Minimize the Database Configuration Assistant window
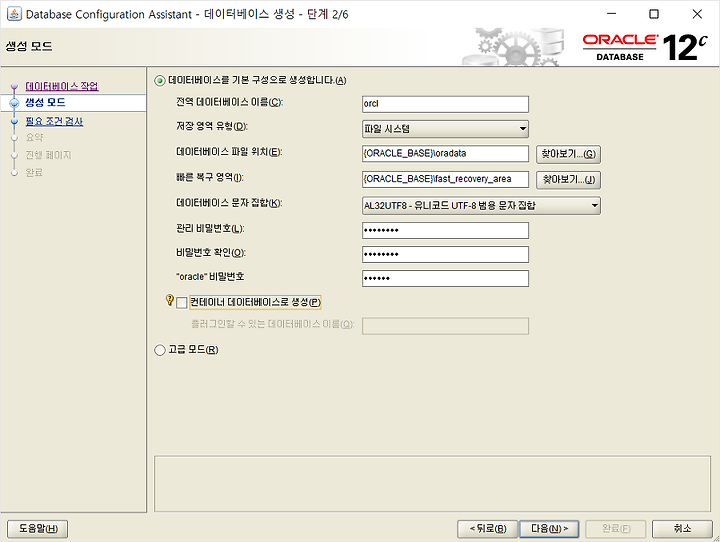Screen dimensions: 720x542 (x=611, y=14)
